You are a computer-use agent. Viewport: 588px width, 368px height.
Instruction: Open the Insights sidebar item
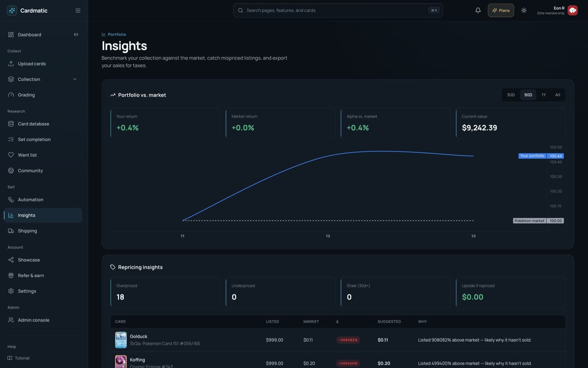43,215
